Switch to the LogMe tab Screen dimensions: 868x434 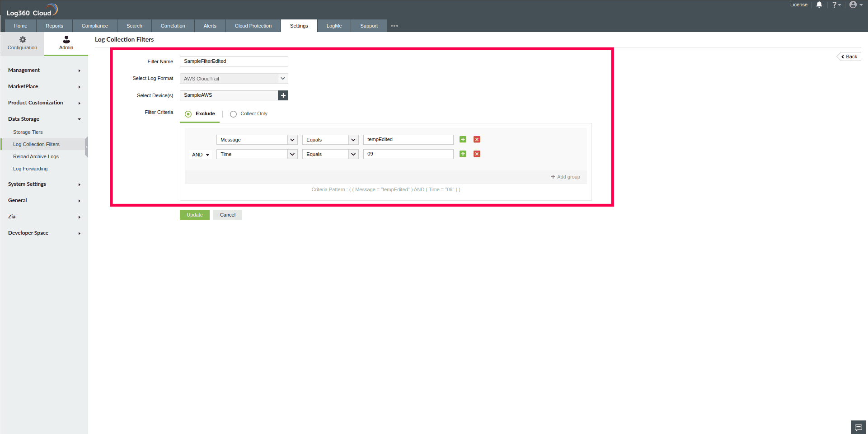click(333, 26)
